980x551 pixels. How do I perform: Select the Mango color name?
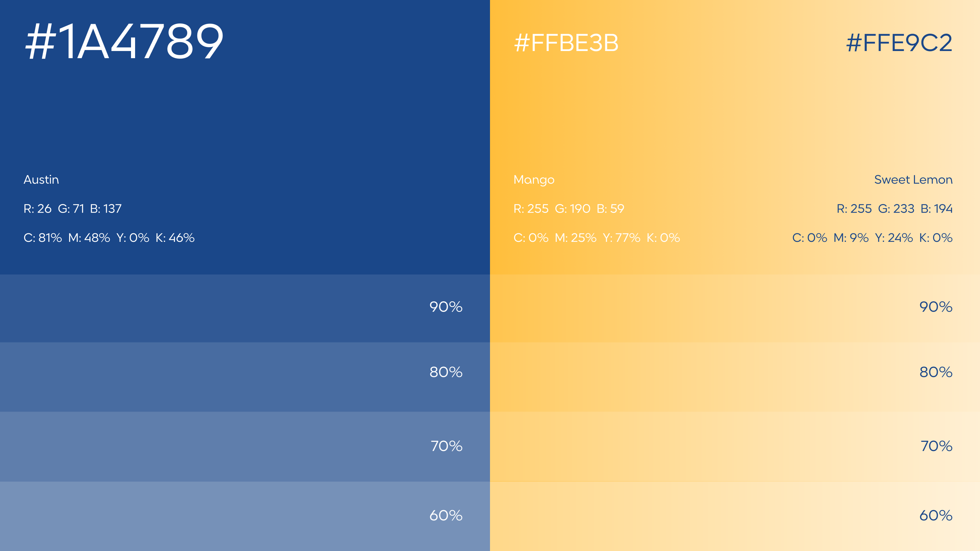click(x=534, y=180)
